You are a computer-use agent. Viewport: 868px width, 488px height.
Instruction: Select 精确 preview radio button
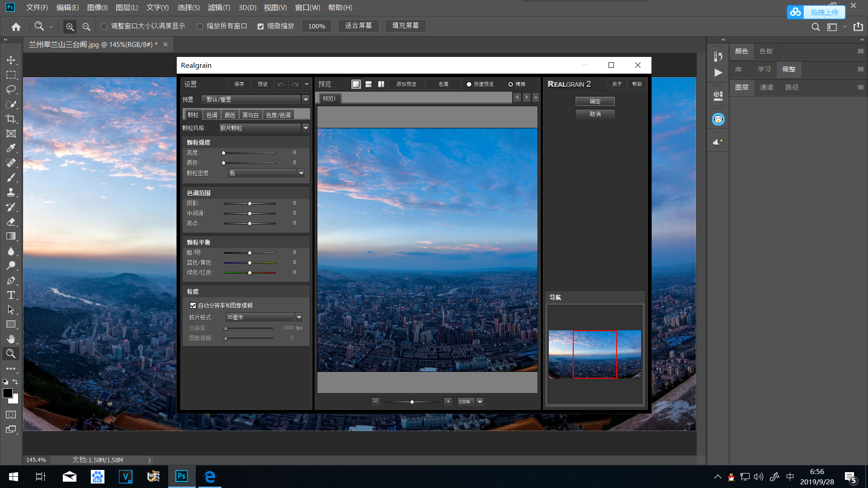[x=510, y=84]
